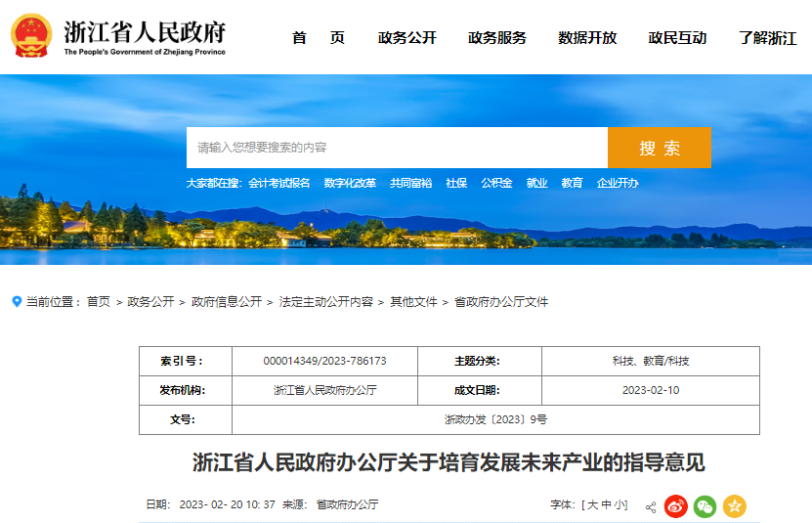Open 省政府办公厅文件 breadcrumb link
812x523 pixels.
501,302
